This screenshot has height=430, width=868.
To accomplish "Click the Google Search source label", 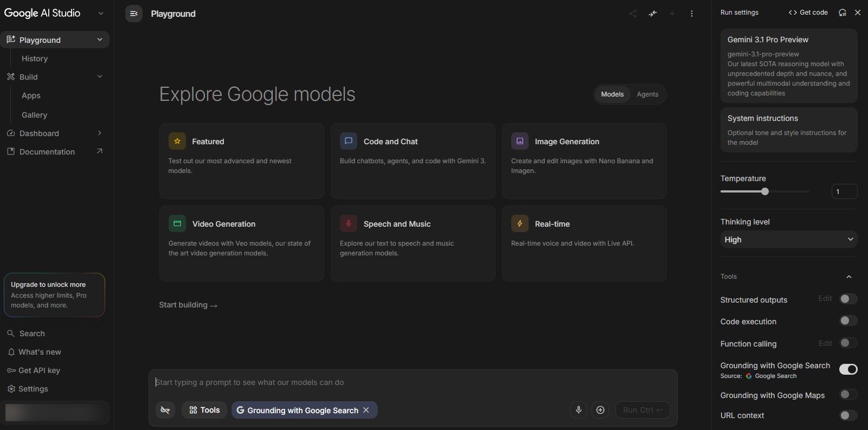I will point(771,376).
